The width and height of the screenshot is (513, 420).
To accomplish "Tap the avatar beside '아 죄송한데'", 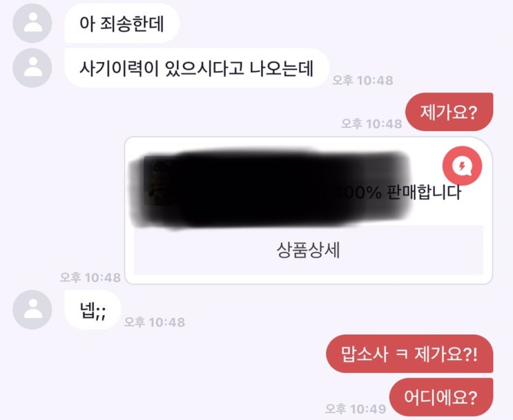I will click(x=32, y=23).
